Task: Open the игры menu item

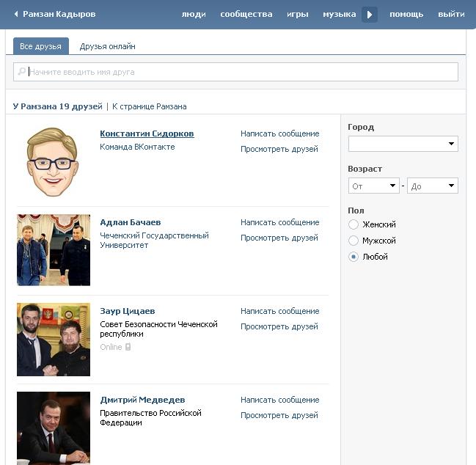Action: pos(298,14)
